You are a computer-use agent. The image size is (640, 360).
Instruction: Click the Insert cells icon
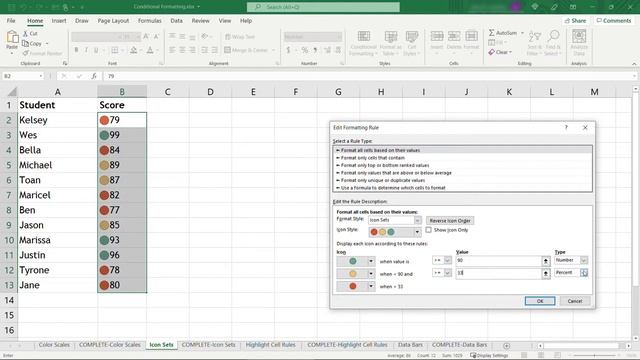pyautogui.click(x=437, y=36)
